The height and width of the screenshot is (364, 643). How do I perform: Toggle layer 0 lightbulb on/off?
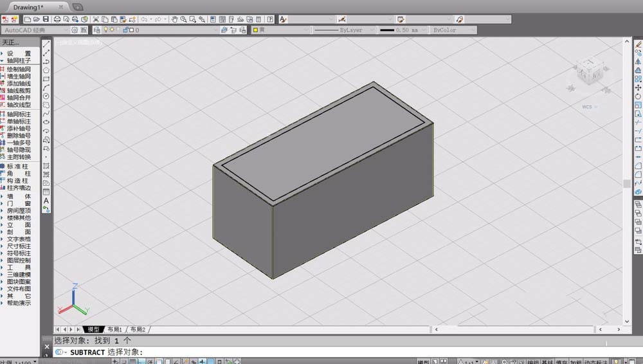(106, 30)
